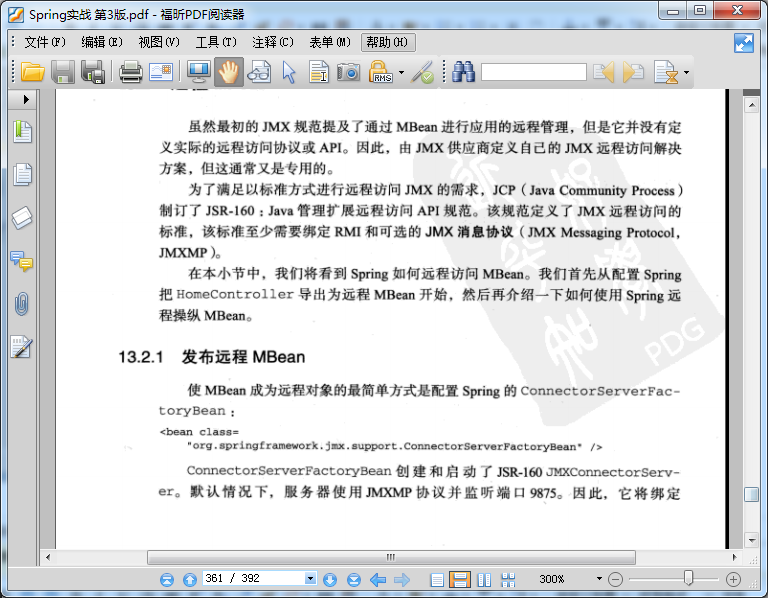
Task: Open the 300% zoom dropdown
Action: [599, 578]
